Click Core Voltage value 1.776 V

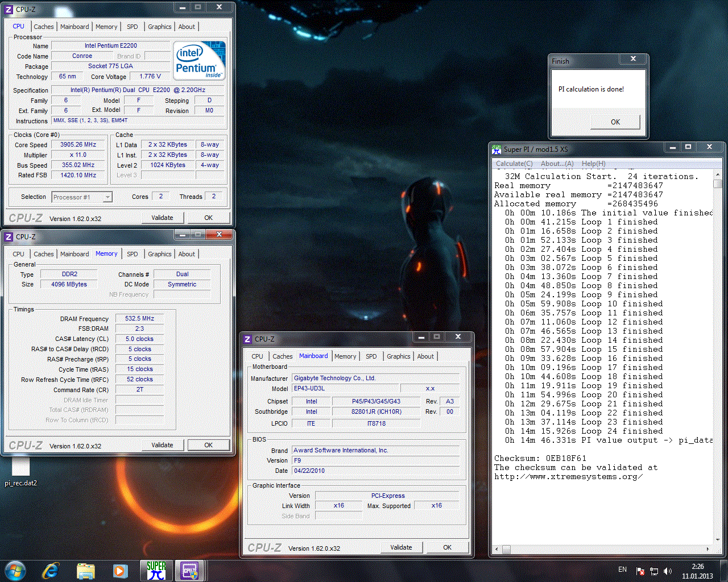[x=150, y=77]
